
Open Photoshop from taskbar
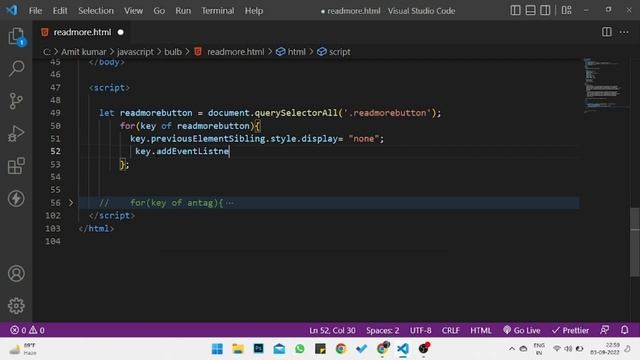coord(258,349)
